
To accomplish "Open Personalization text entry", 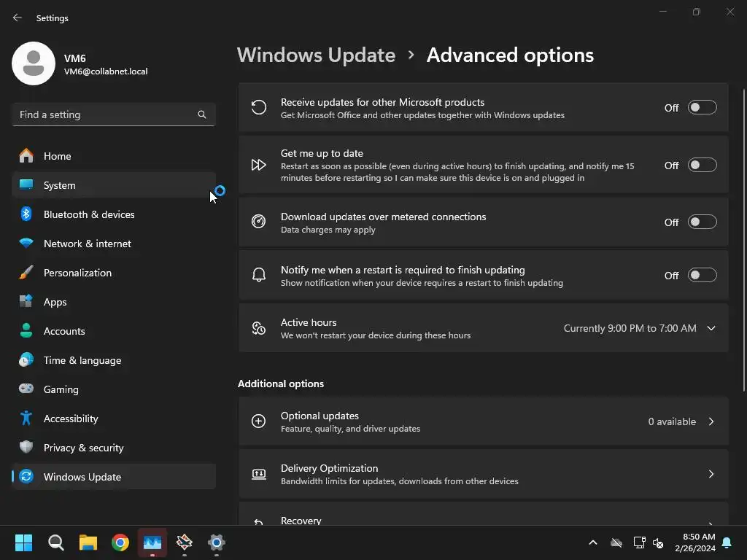I will tap(77, 273).
